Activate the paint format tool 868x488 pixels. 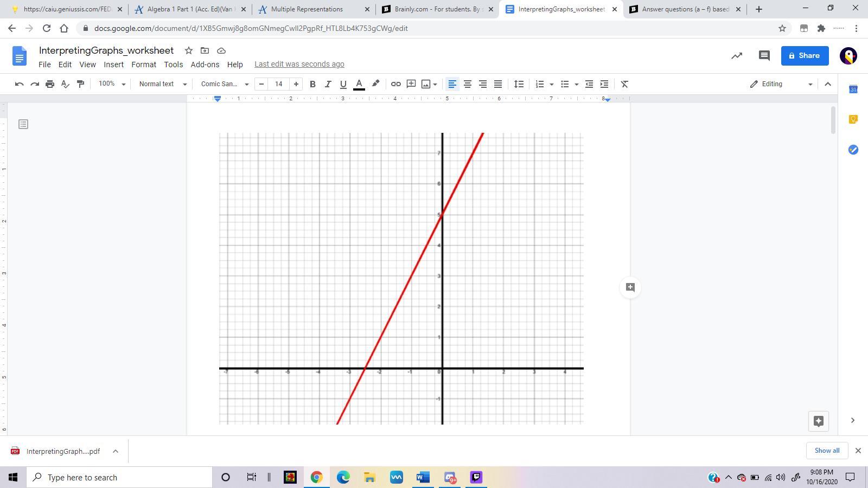80,84
